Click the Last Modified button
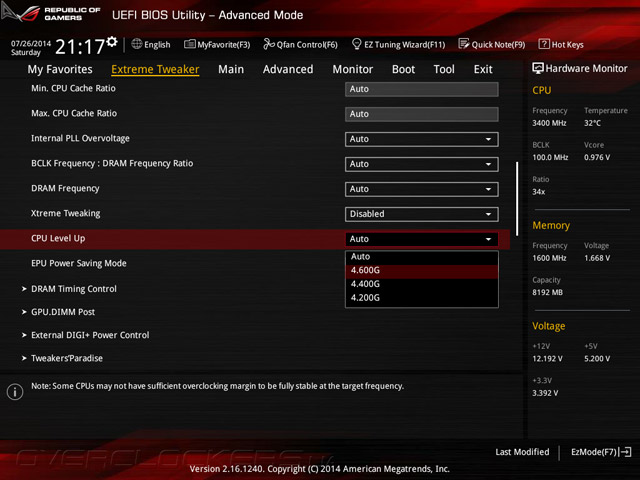640x480 pixels. (x=522, y=452)
